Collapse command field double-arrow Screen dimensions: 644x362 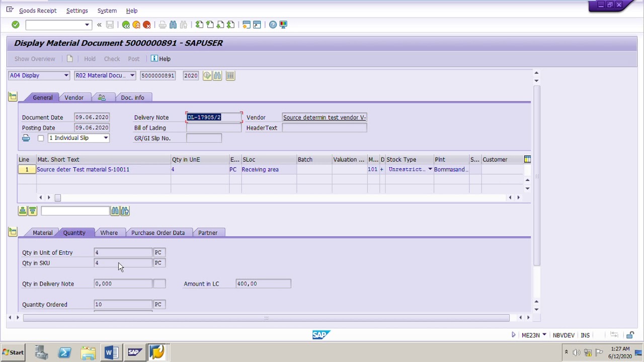99,25
